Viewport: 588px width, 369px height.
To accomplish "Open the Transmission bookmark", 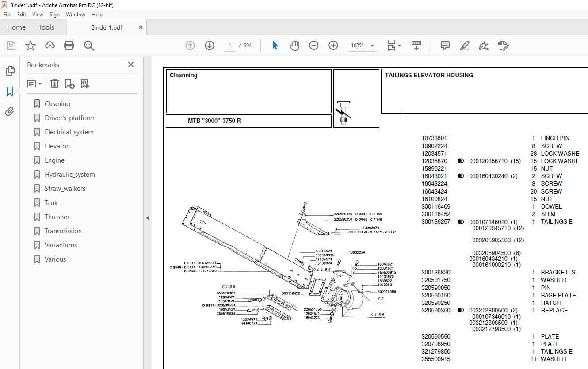I will pyautogui.click(x=63, y=231).
